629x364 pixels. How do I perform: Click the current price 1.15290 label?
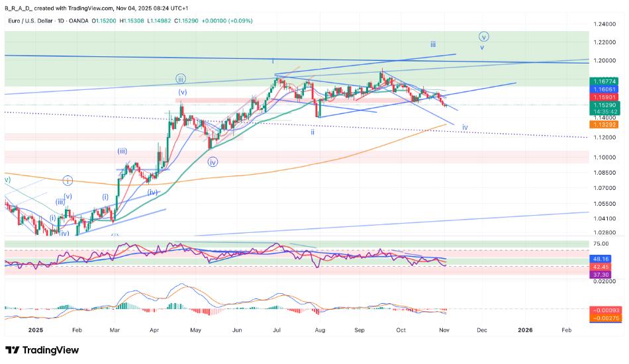(x=605, y=105)
